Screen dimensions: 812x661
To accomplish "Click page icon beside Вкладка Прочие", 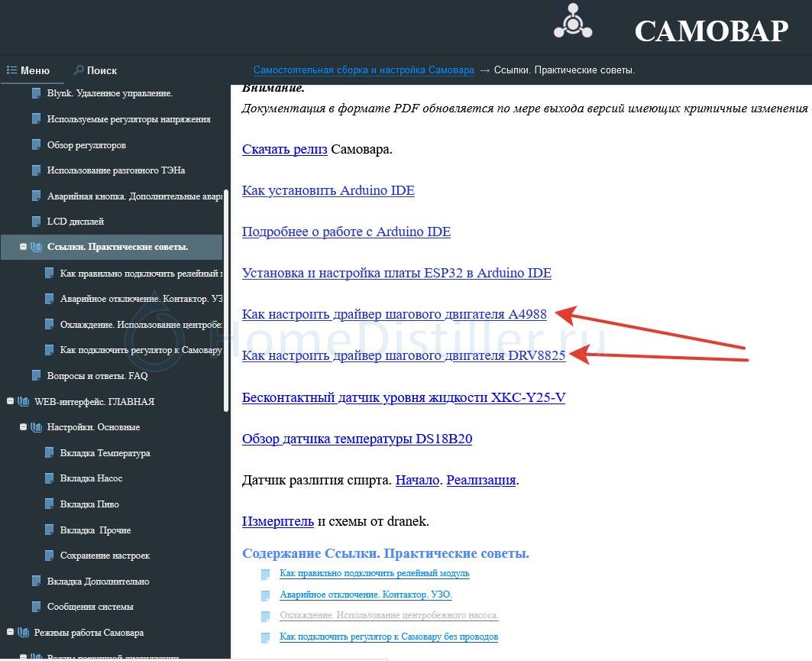I will pos(49,530).
